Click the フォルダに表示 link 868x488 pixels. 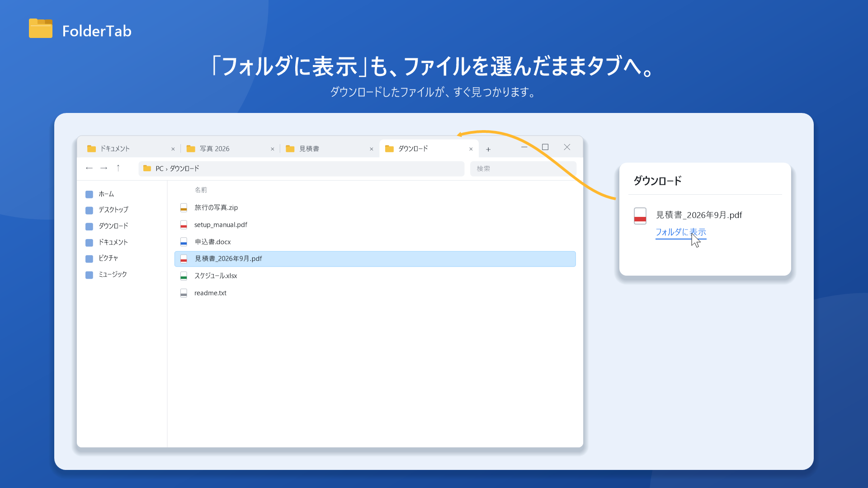(x=681, y=232)
